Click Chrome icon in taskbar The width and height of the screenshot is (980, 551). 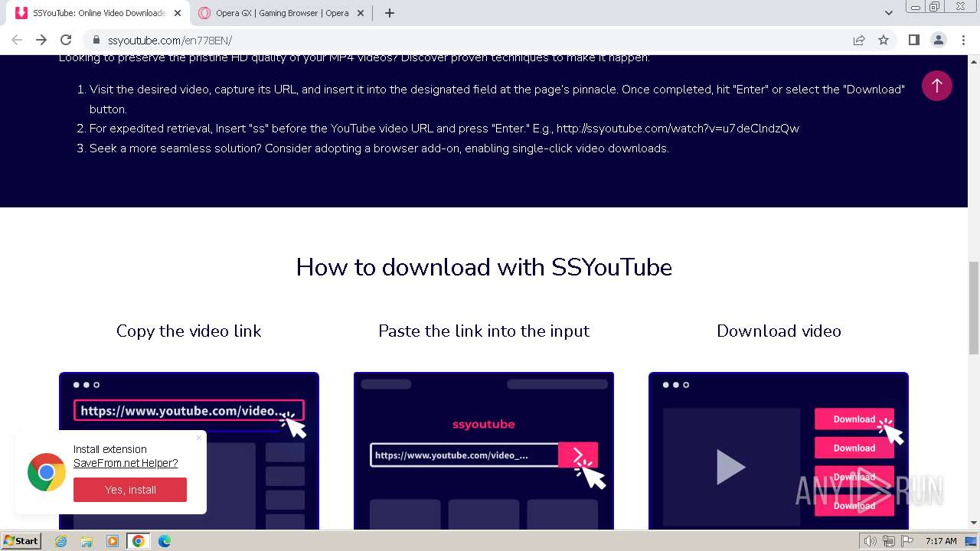coord(139,541)
